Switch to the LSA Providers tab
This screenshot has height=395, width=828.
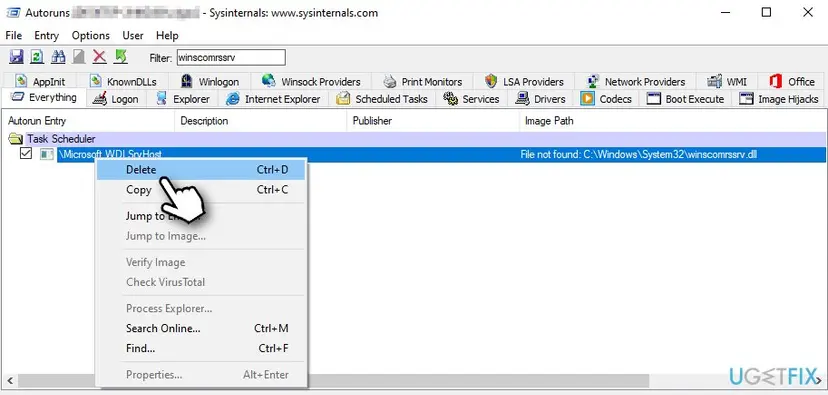524,81
